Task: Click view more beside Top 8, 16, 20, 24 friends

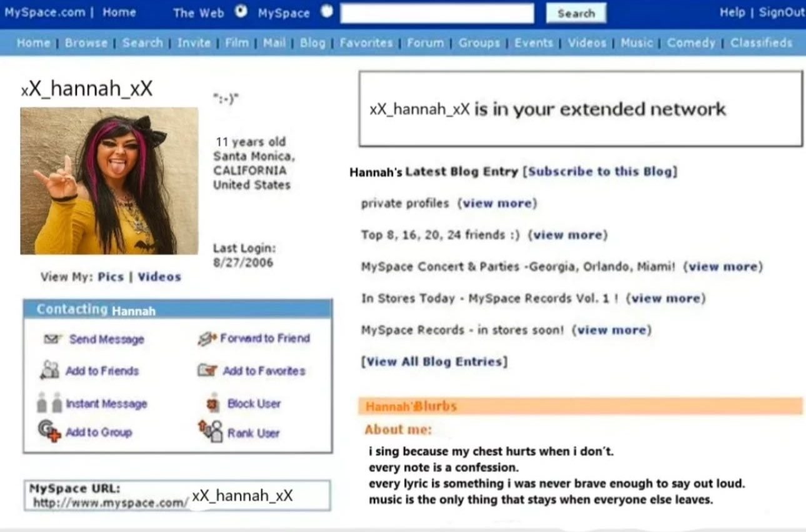Action: (568, 235)
